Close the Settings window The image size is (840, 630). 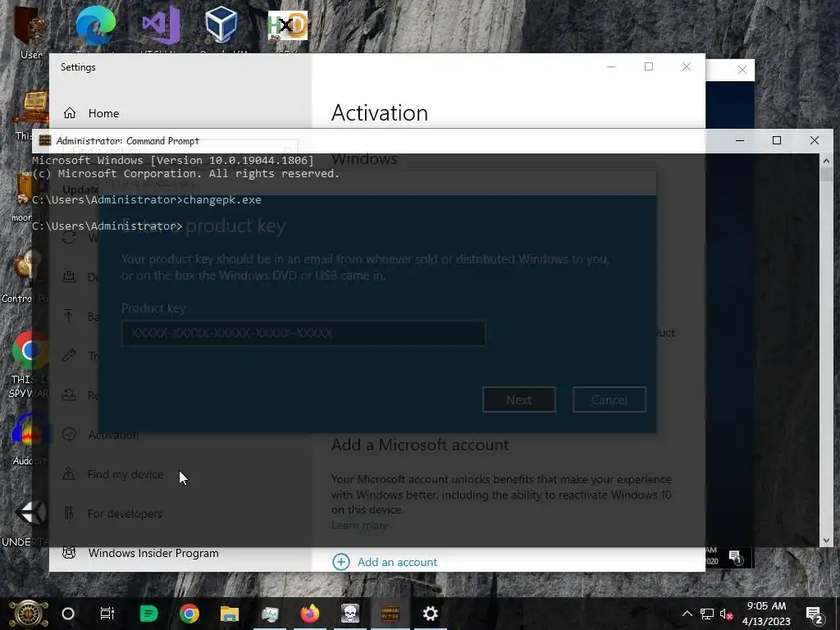(x=687, y=66)
